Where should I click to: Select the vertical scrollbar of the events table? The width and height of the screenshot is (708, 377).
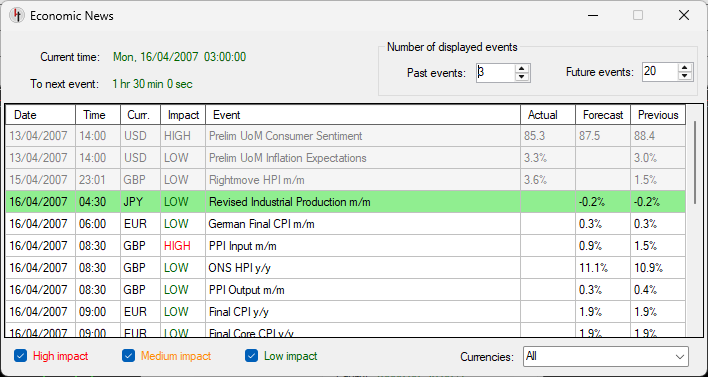coord(695,163)
